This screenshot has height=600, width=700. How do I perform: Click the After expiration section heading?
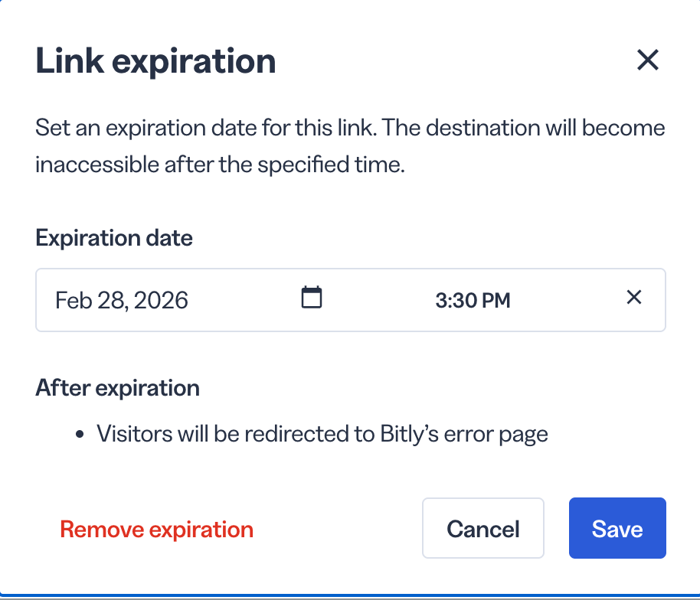pos(117,388)
